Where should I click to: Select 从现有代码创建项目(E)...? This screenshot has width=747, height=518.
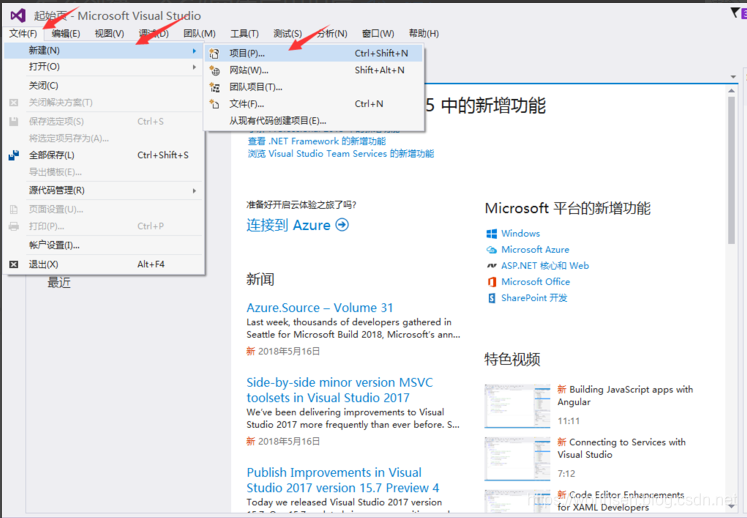point(314,121)
